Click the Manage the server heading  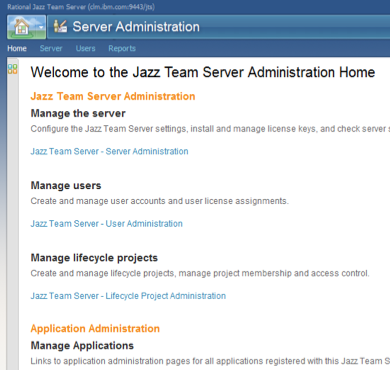[78, 113]
